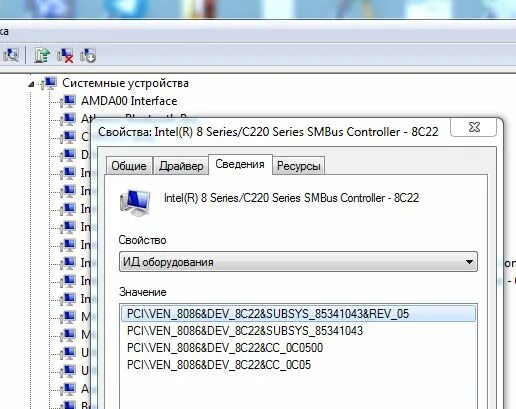The height and width of the screenshot is (409, 516).
Task: Open the ИД оборудования property dropdown
Action: 298,262
